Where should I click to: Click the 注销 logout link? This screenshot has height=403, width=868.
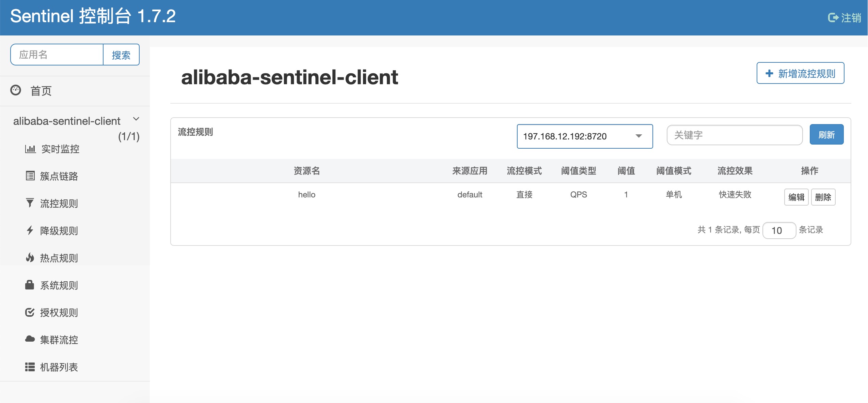[x=845, y=18]
